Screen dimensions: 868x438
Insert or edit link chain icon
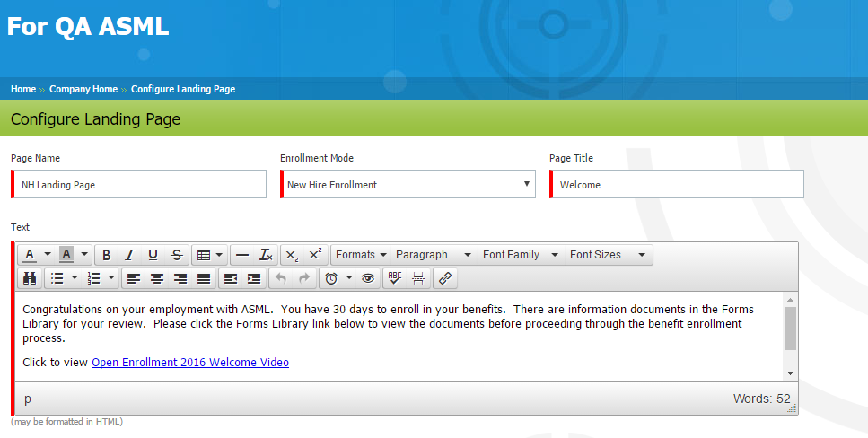[445, 278]
